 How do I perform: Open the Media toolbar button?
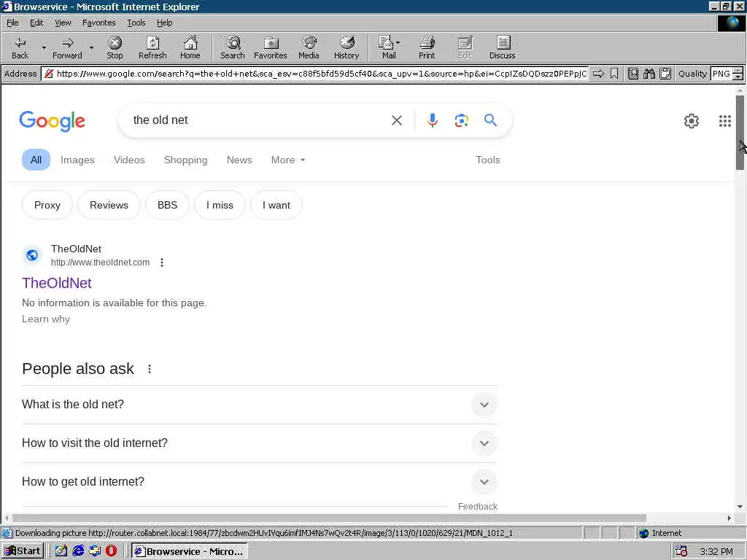(x=309, y=48)
